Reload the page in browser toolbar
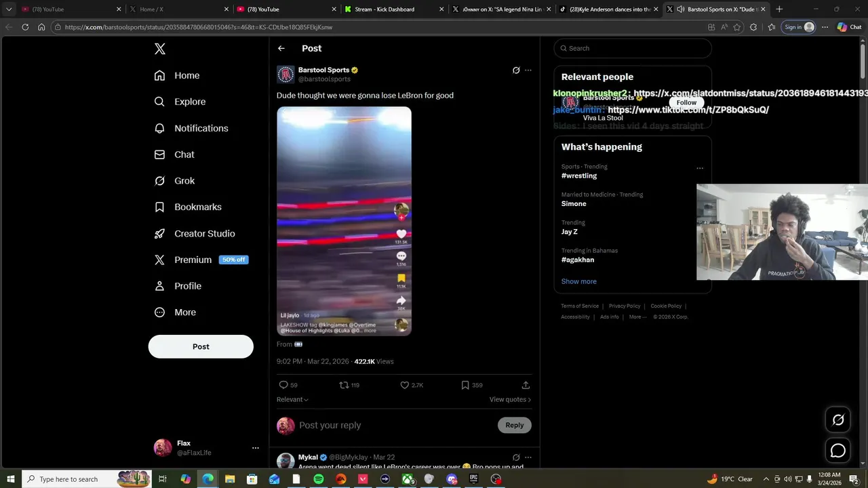This screenshot has height=488, width=868. pos(25,27)
